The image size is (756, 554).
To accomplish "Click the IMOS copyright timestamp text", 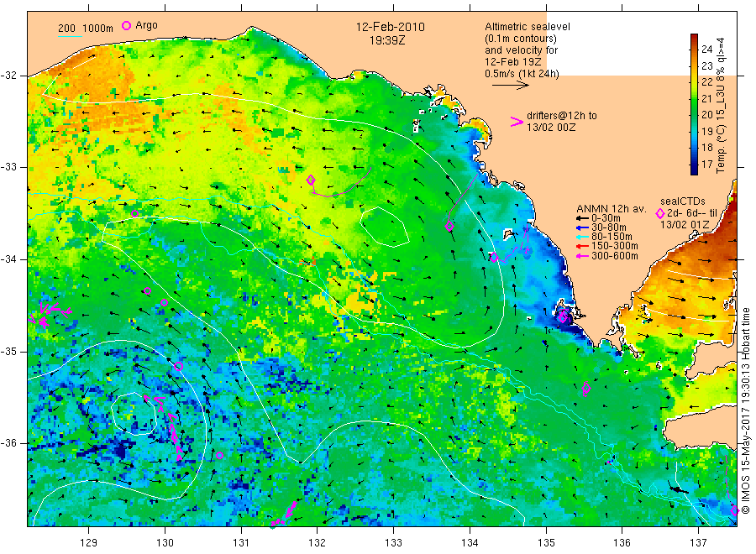I will (x=746, y=411).
